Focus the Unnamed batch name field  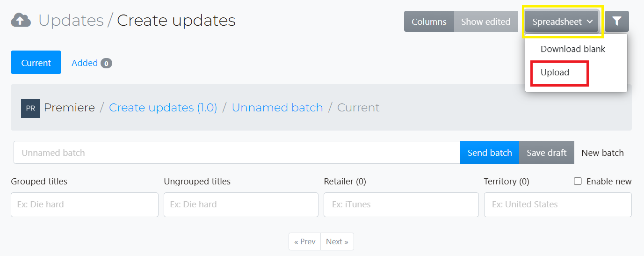click(x=237, y=153)
